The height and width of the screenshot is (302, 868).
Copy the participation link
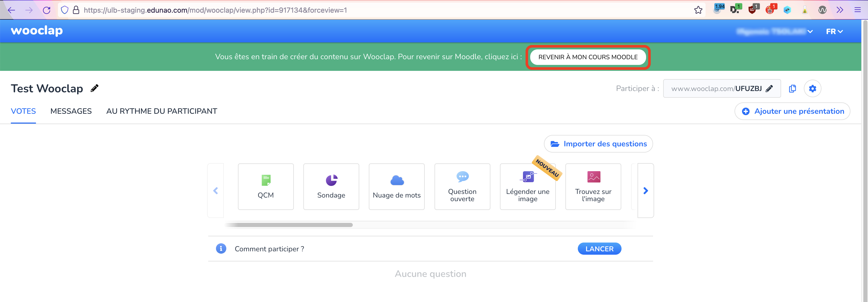pyautogui.click(x=792, y=88)
